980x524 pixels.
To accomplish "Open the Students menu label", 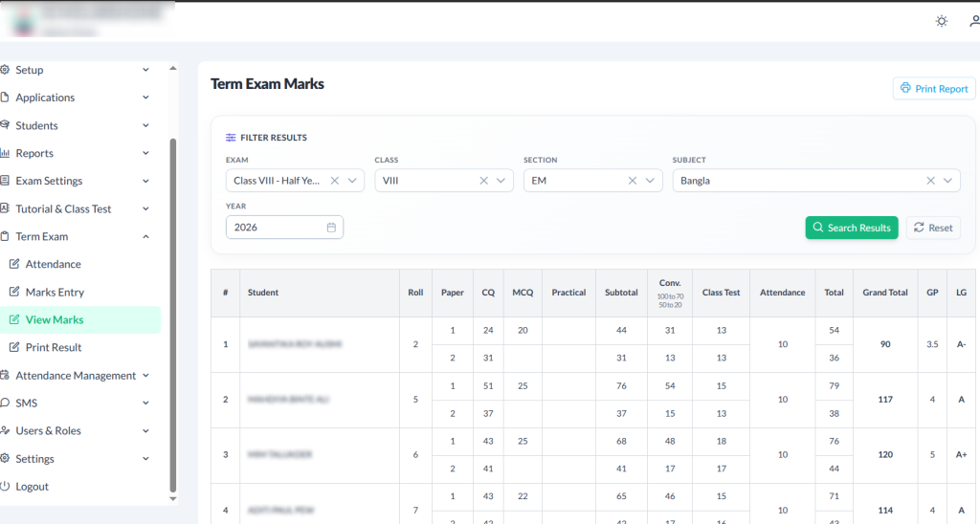I will (x=37, y=125).
